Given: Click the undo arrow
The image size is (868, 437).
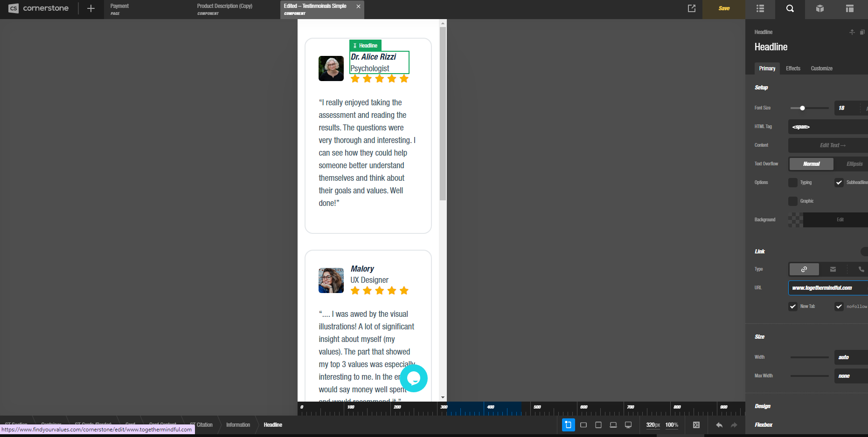Looking at the screenshot, I should tap(719, 425).
